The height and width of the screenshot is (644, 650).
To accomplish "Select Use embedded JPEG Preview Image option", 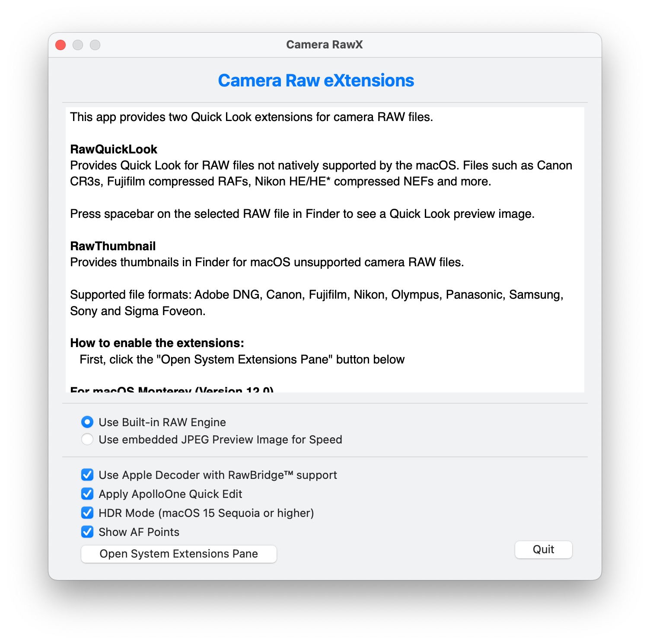I will coord(87,440).
